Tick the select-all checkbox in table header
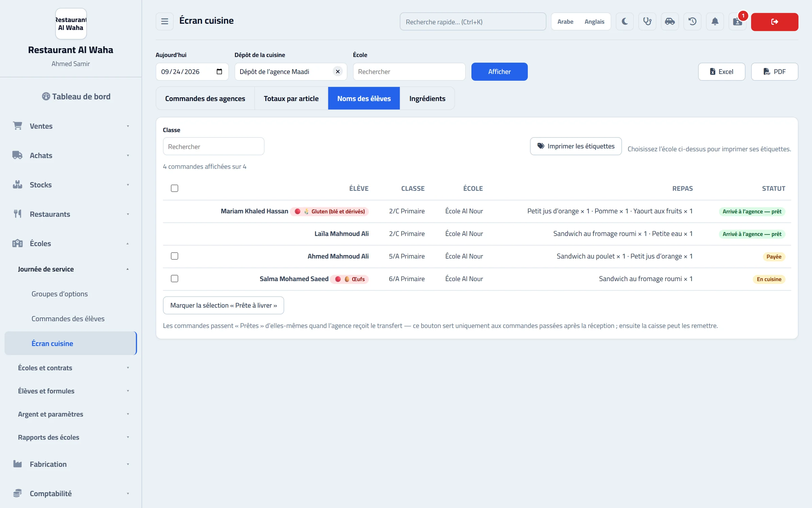This screenshot has width=812, height=508. tap(175, 188)
